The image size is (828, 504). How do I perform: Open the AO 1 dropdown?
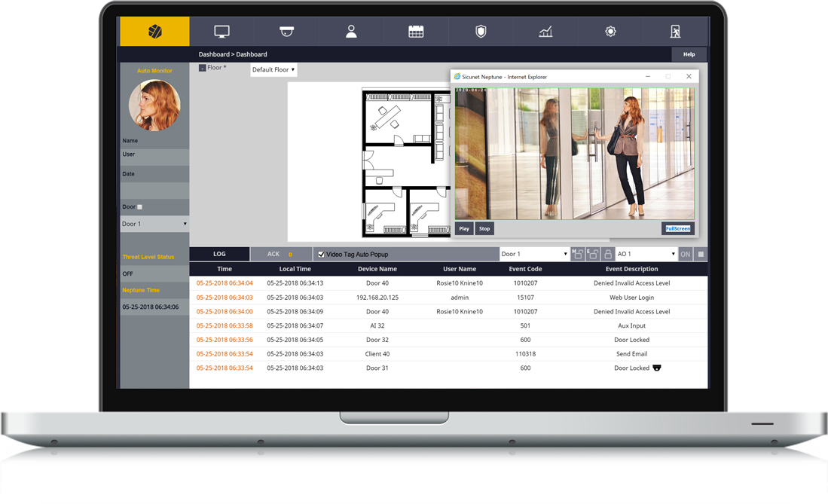pyautogui.click(x=646, y=254)
